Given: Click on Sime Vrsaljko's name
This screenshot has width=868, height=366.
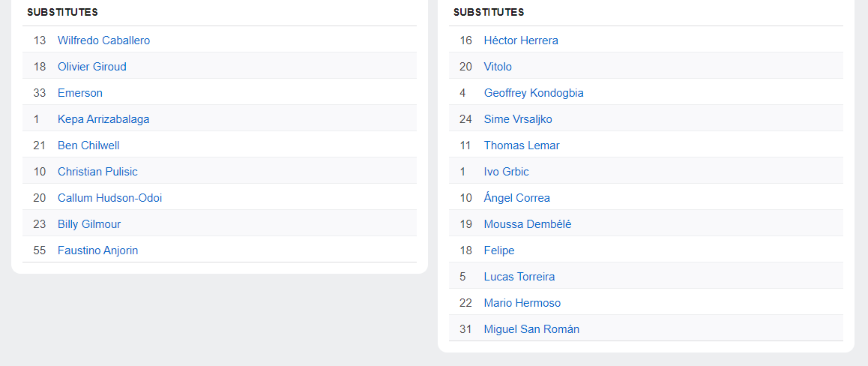Looking at the screenshot, I should [518, 119].
